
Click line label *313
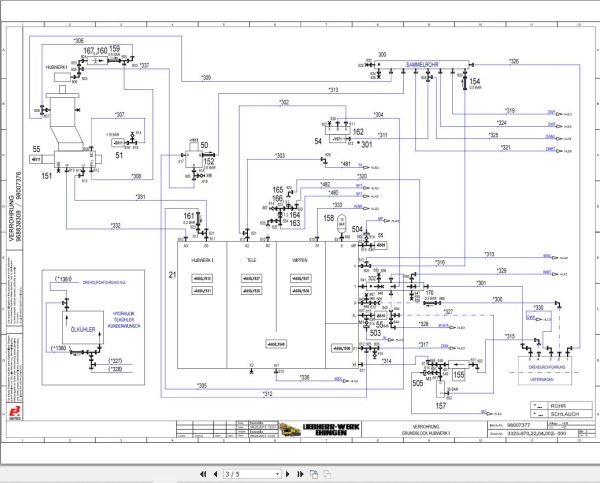pos(333,90)
